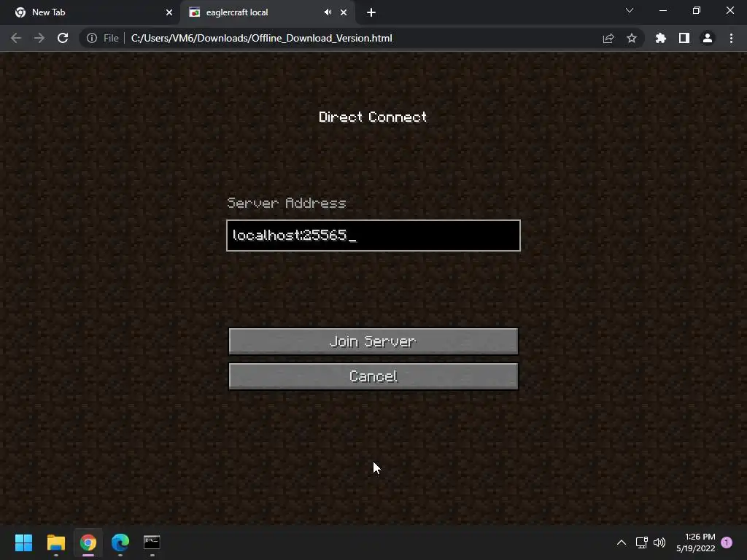Switch to the New Tab tab
This screenshot has width=747, height=560.
pos(90,12)
